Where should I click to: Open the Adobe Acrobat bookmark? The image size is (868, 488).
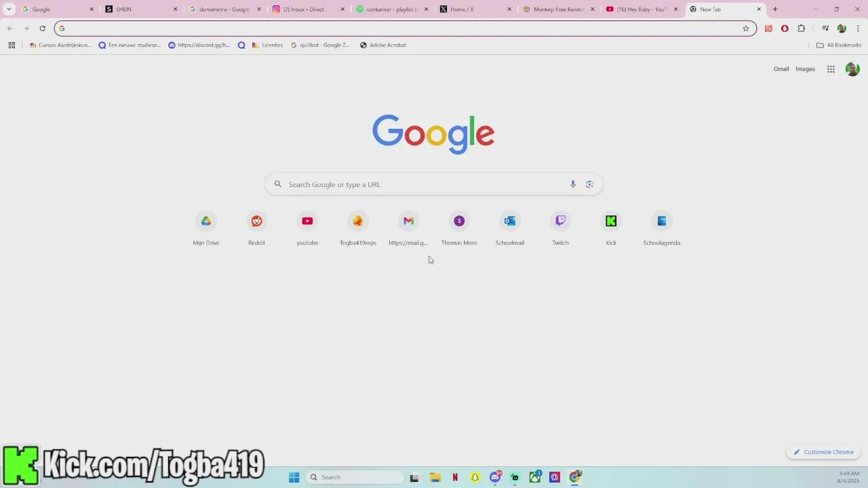[383, 45]
